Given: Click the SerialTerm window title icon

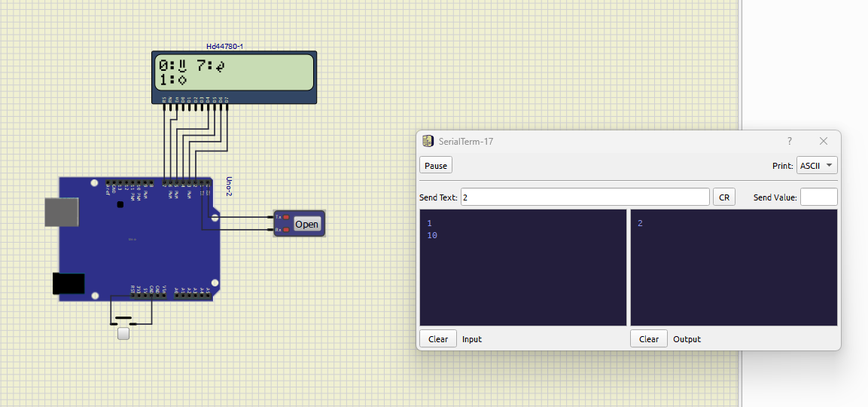Looking at the screenshot, I should [428, 141].
